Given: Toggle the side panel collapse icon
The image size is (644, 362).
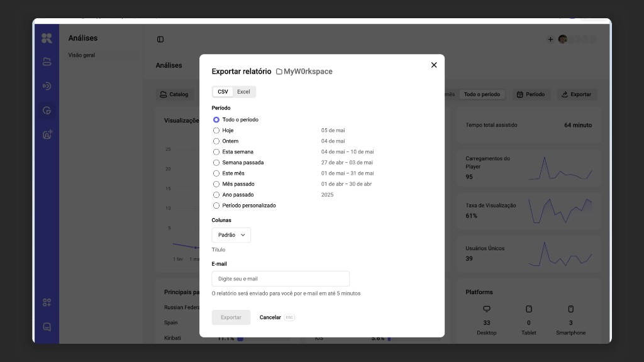Looking at the screenshot, I should [x=160, y=40].
